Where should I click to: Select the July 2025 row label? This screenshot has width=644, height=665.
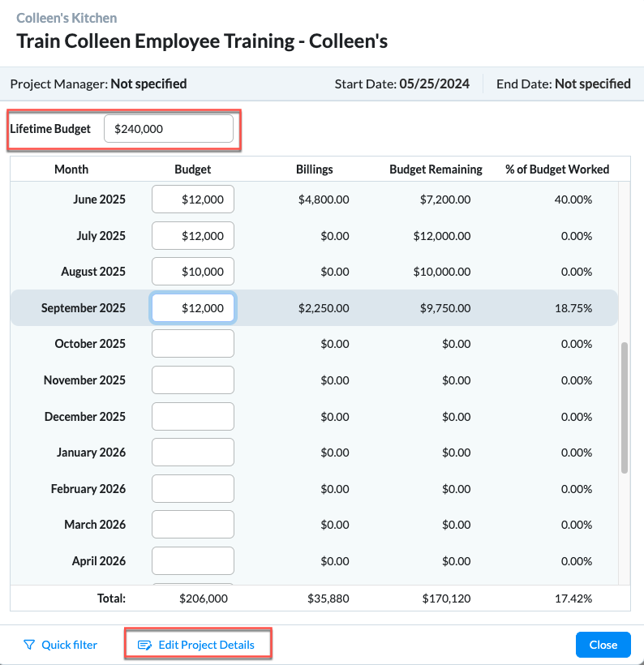tap(101, 235)
